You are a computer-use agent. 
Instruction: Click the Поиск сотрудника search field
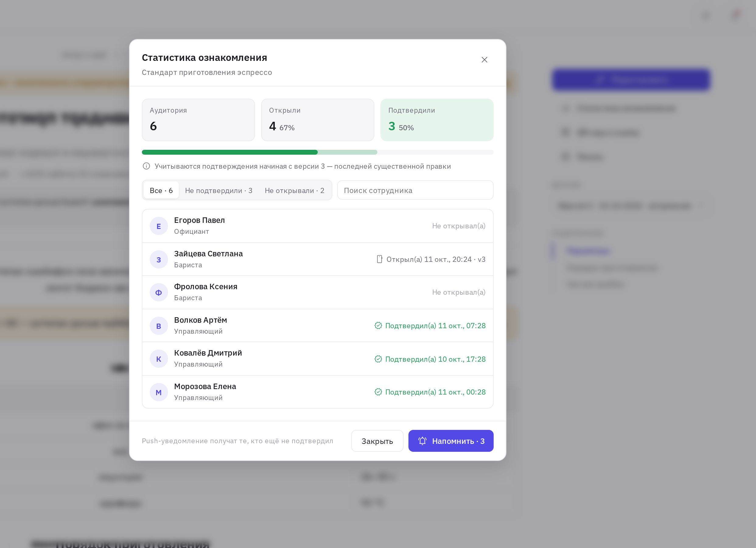tap(415, 190)
